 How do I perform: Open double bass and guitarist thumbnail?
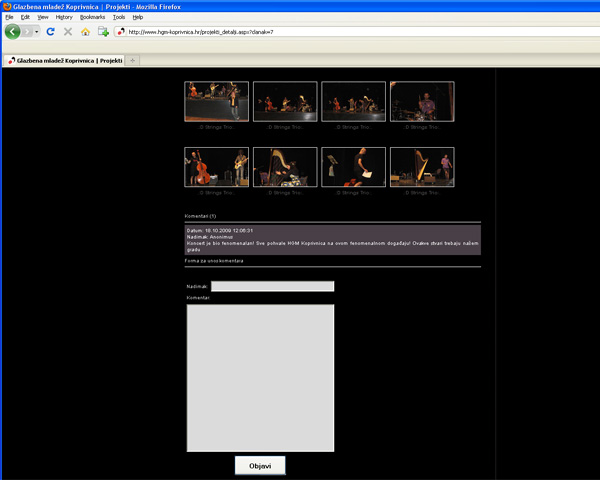tap(217, 167)
